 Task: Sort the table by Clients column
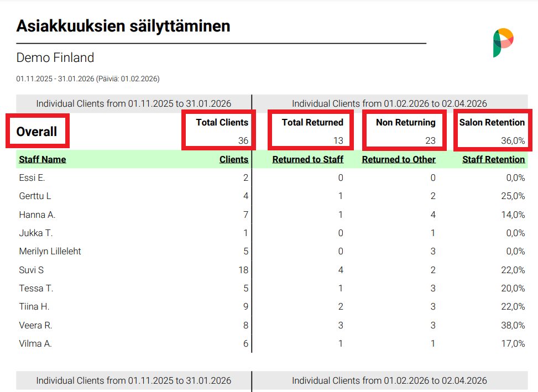pyautogui.click(x=233, y=159)
